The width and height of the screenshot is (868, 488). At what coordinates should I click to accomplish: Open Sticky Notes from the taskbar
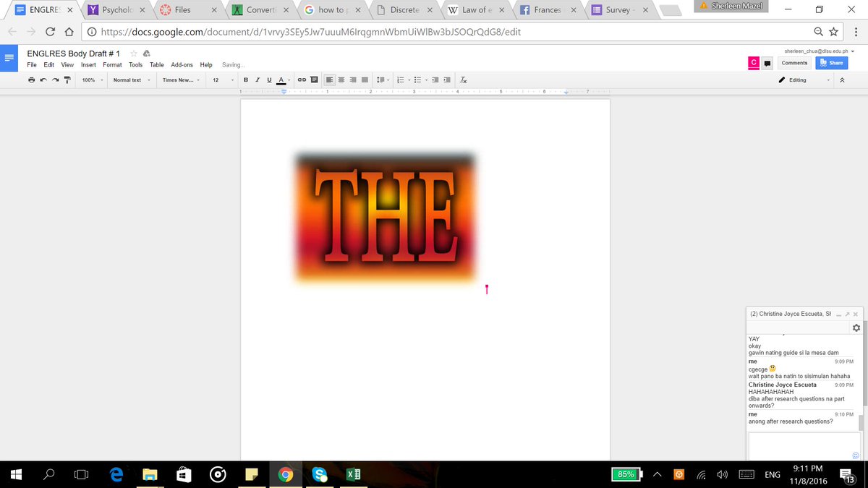[252, 474]
